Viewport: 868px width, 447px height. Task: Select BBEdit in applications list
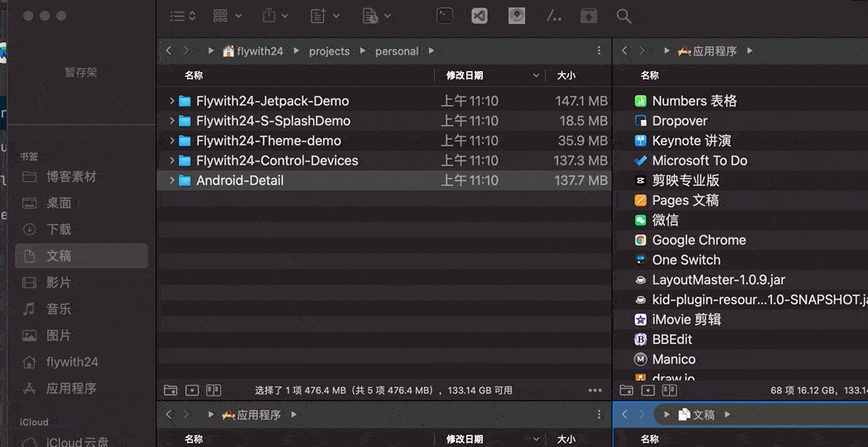click(672, 339)
